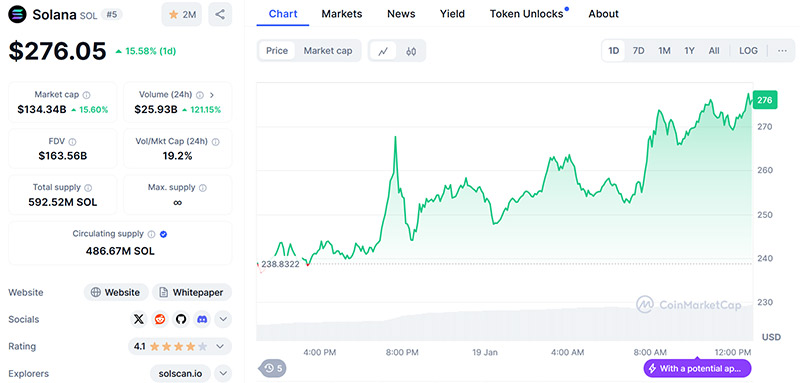Open the GitHub social icon

click(181, 319)
